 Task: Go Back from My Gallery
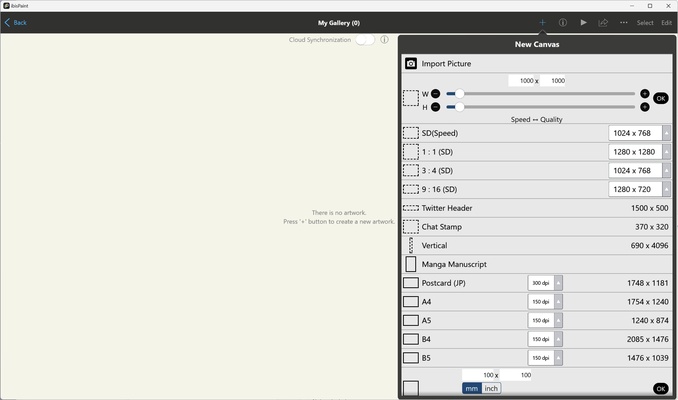(16, 22)
